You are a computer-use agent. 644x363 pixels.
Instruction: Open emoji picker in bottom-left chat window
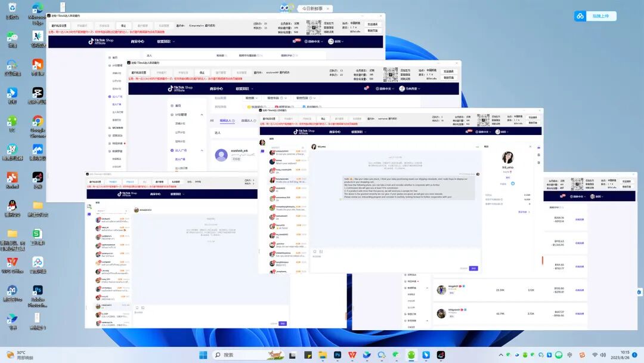[x=137, y=307]
